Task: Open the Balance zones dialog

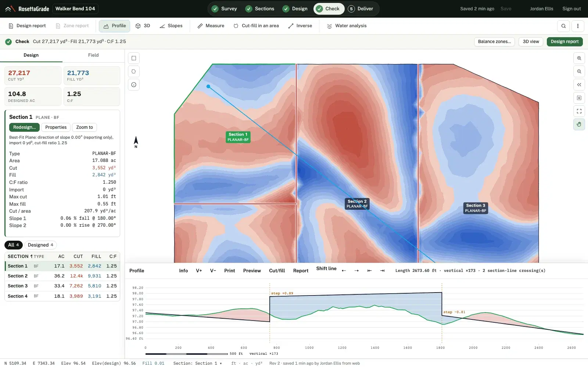Action: pos(494,42)
